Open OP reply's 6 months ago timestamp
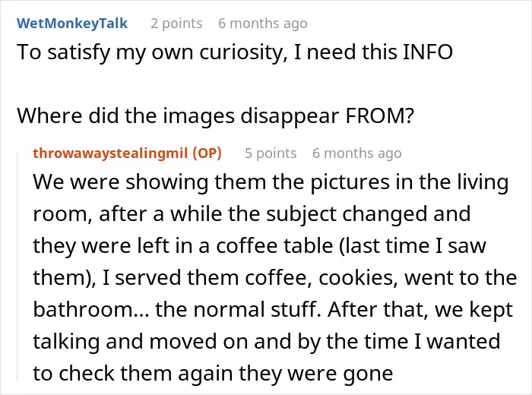 coord(357,153)
